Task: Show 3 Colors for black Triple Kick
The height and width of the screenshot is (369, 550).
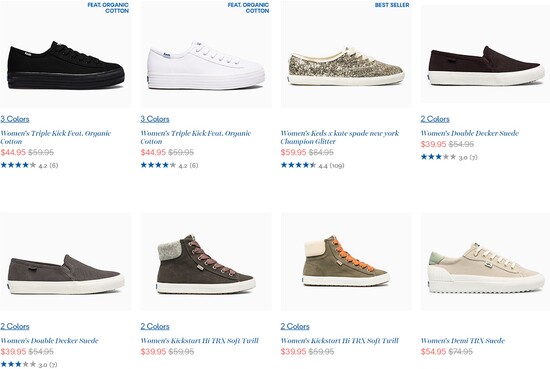Action: click(x=15, y=119)
